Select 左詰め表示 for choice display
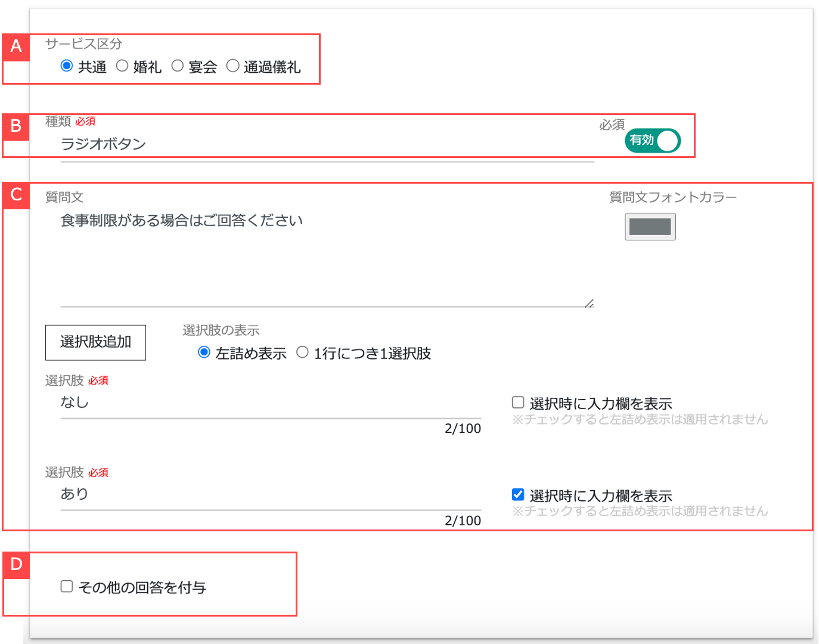819x644 pixels. click(x=204, y=352)
